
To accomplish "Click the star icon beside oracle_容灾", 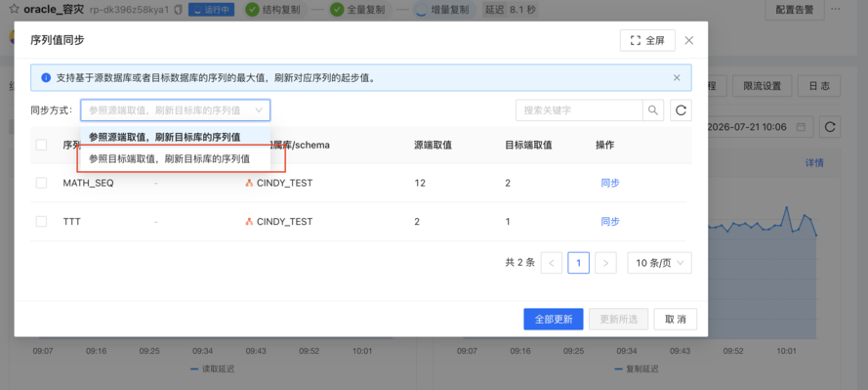I will [x=15, y=10].
